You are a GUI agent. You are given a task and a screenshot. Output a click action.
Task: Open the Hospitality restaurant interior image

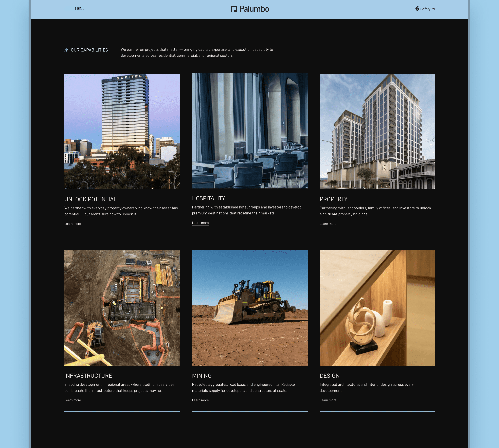coord(249,131)
